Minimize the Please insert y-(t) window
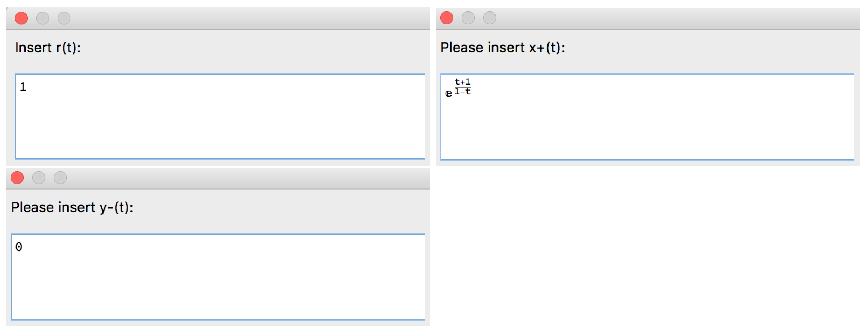Image resolution: width=868 pixels, height=331 pixels. pyautogui.click(x=39, y=178)
